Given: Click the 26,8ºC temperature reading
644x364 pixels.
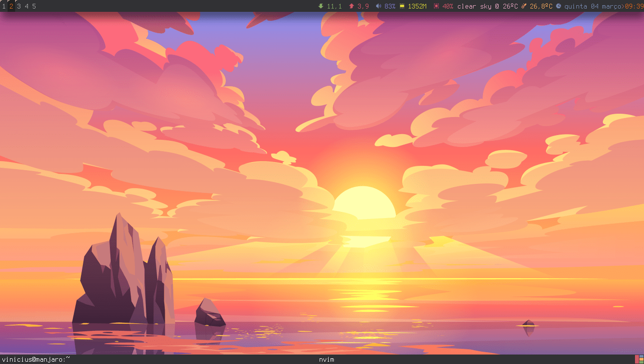Looking at the screenshot, I should 541,6.
